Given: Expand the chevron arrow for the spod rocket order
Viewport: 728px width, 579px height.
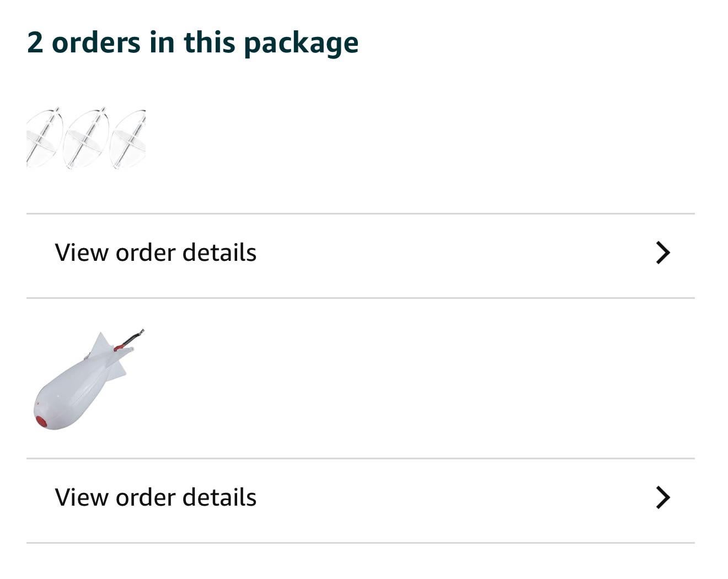Looking at the screenshot, I should [662, 497].
